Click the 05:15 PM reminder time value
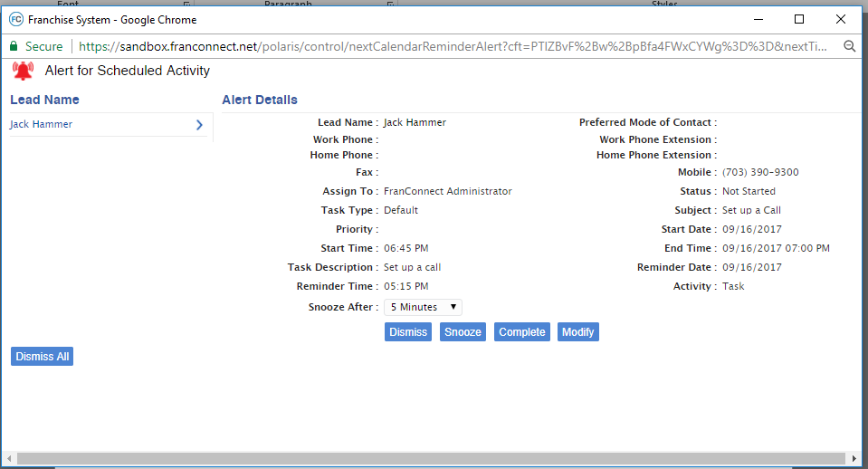Screen dimensions: 868x469 pos(405,286)
